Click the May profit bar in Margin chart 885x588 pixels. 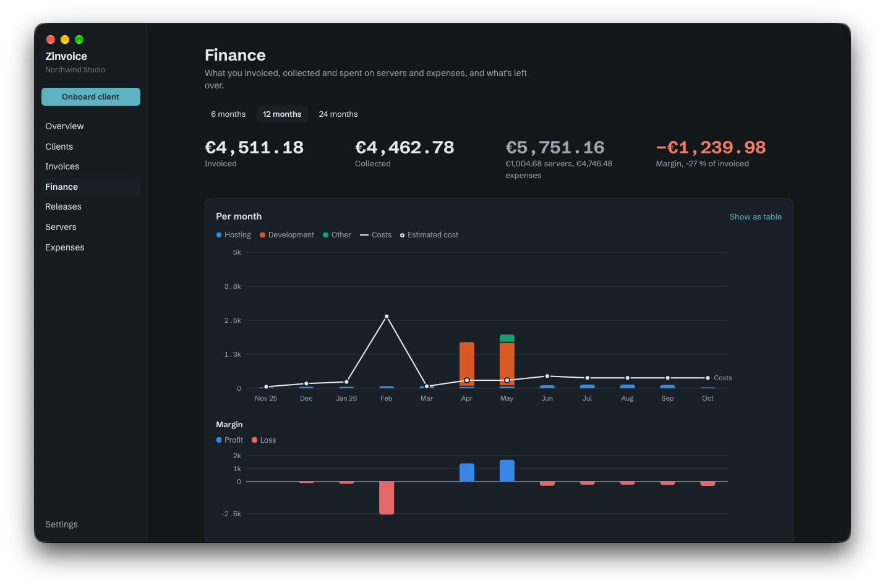point(507,471)
